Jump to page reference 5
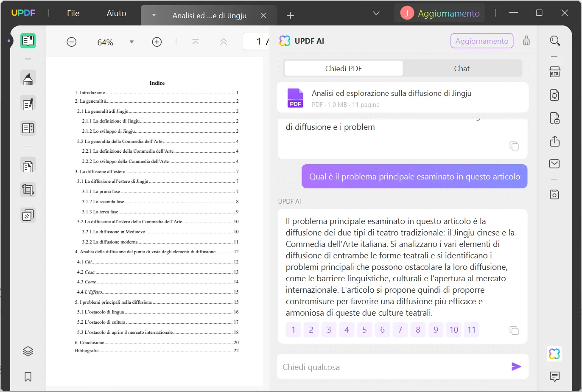The image size is (582, 392). pos(364,330)
